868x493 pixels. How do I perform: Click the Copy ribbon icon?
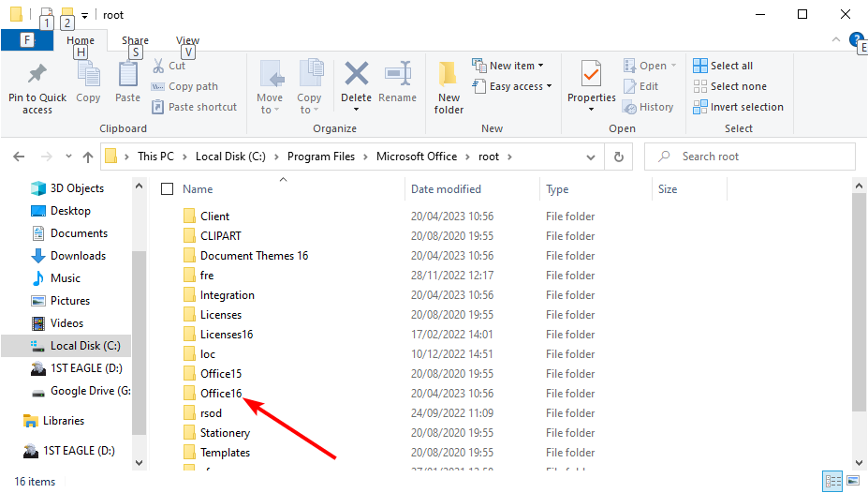point(88,75)
